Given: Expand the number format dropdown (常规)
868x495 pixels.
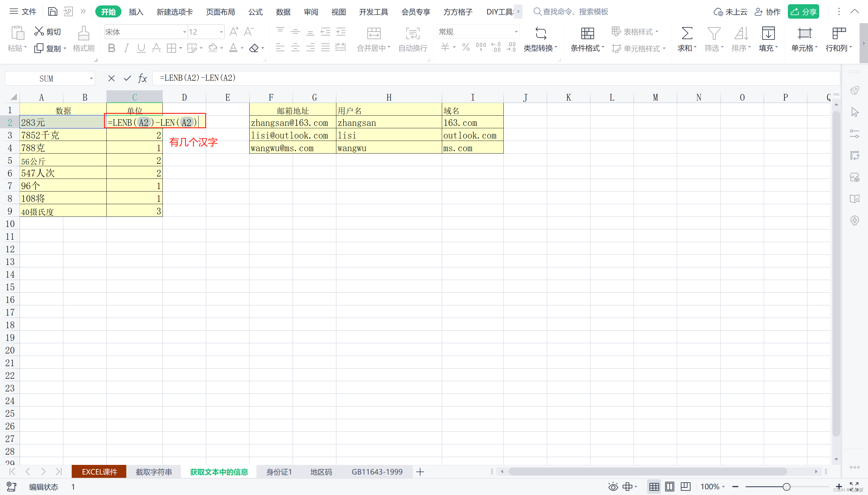Looking at the screenshot, I should (516, 32).
